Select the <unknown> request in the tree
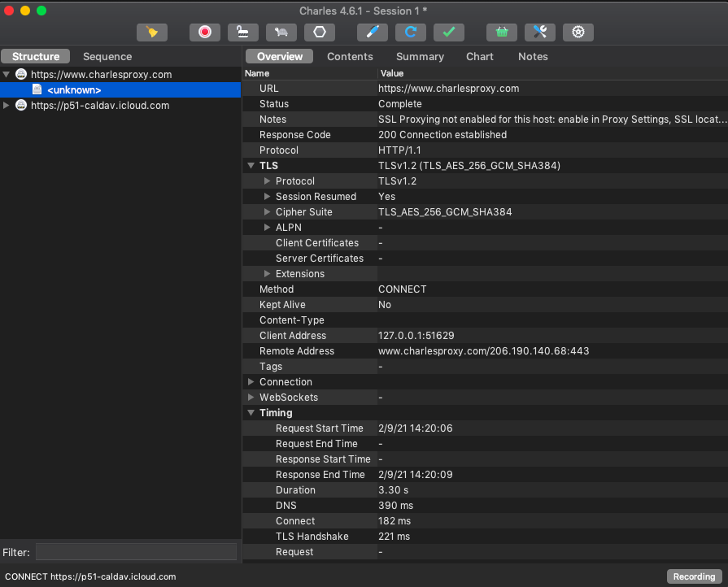Screen dimensions: 728x587 (74, 90)
